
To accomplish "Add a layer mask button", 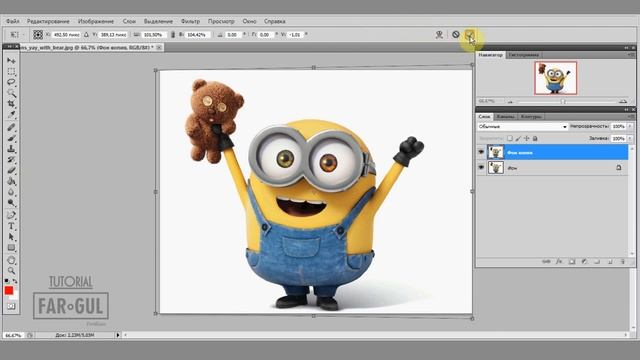I will [x=572, y=262].
